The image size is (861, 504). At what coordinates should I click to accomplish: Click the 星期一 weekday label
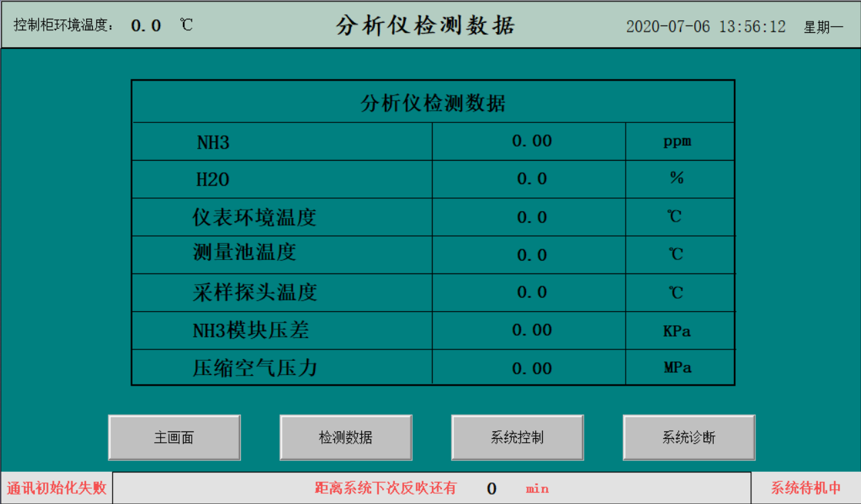click(x=824, y=26)
